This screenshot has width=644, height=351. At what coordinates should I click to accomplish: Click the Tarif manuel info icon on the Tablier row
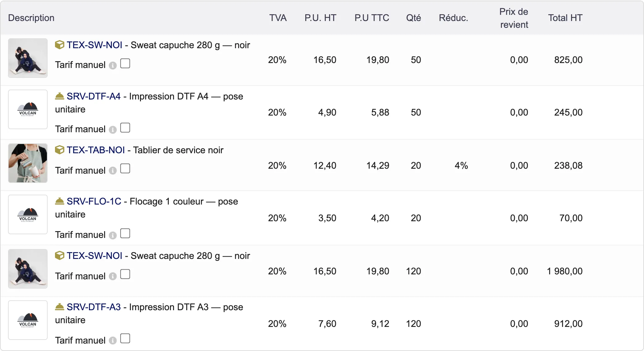coord(113,171)
